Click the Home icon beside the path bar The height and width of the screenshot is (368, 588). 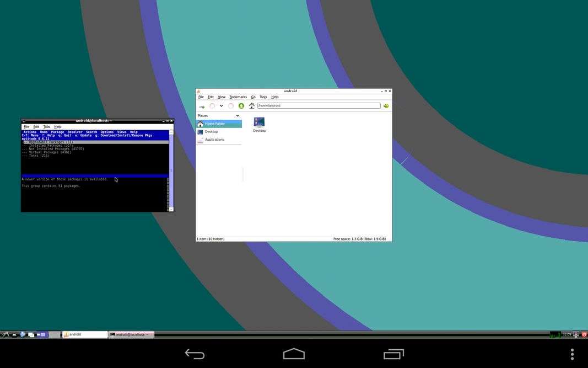tap(252, 106)
